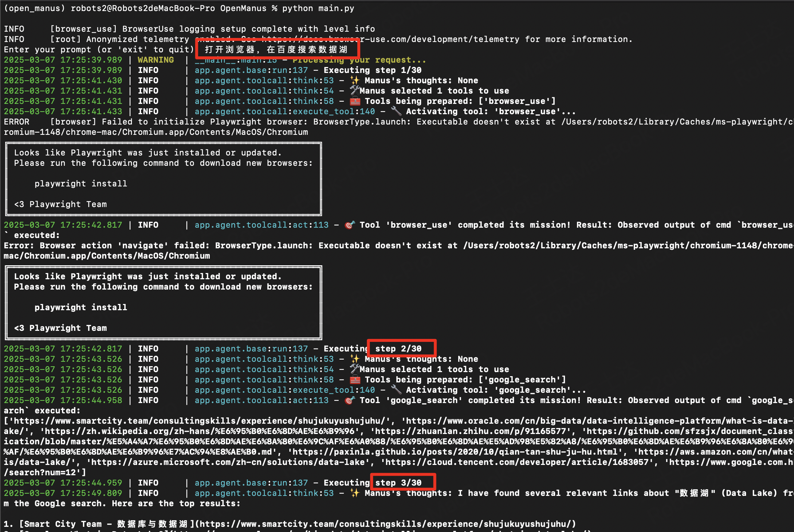Click the highlighted "step 2/30" text

tap(398, 349)
